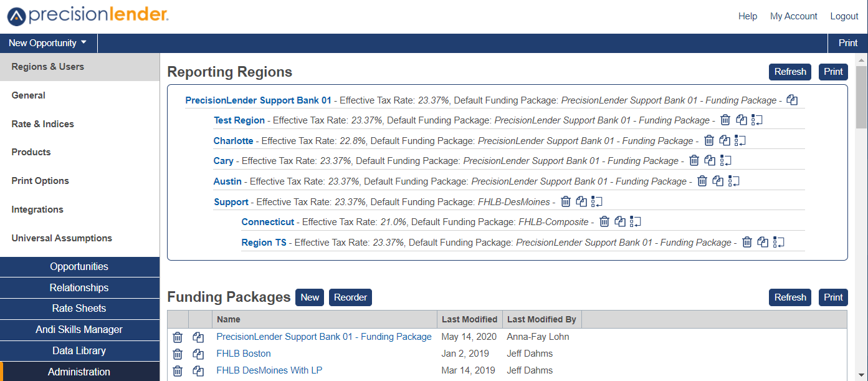Copy the Cary reporting region
The width and height of the screenshot is (868, 381).
[x=710, y=160]
